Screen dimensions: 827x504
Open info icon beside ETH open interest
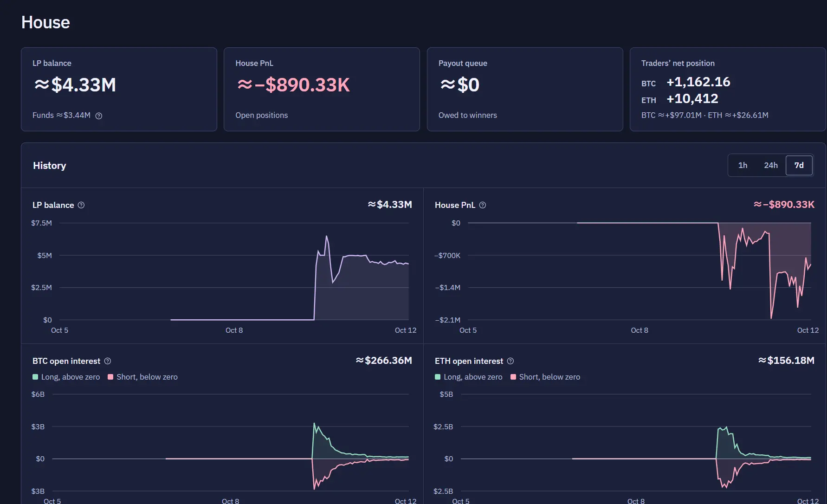(x=510, y=361)
